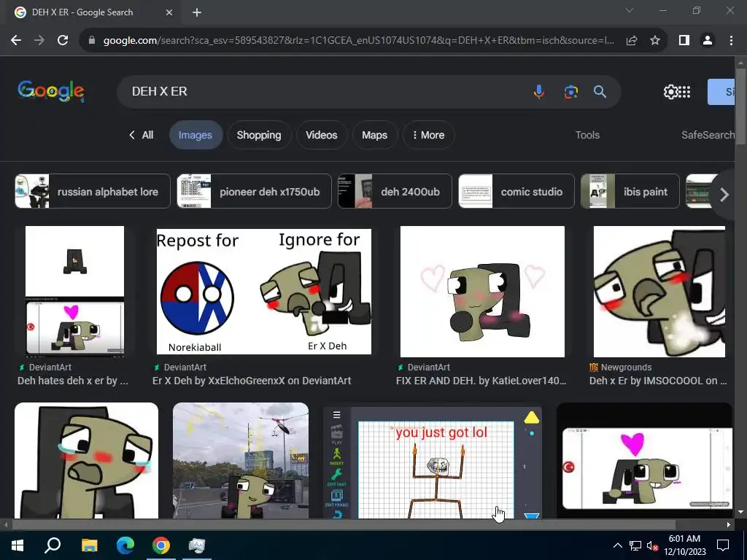Image resolution: width=747 pixels, height=560 pixels.
Task: Reload the page with the refresh icon
Action: [x=63, y=41]
